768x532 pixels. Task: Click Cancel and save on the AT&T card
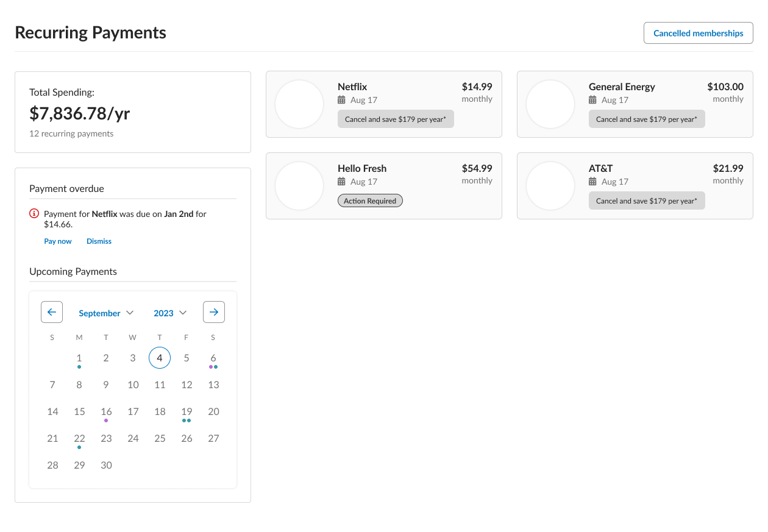[x=647, y=200]
